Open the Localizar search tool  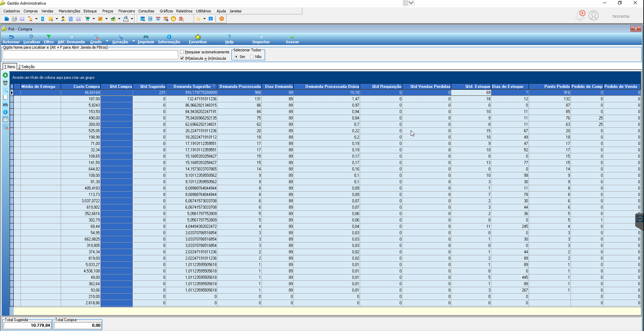pyautogui.click(x=32, y=37)
